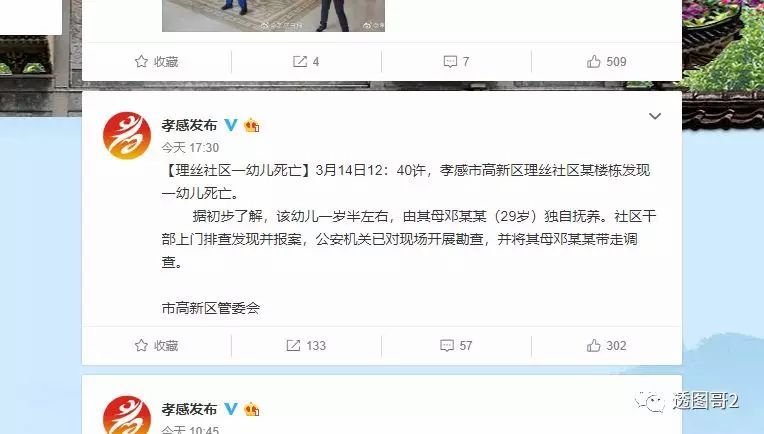Click the star 收藏 icon on the top post

(141, 61)
